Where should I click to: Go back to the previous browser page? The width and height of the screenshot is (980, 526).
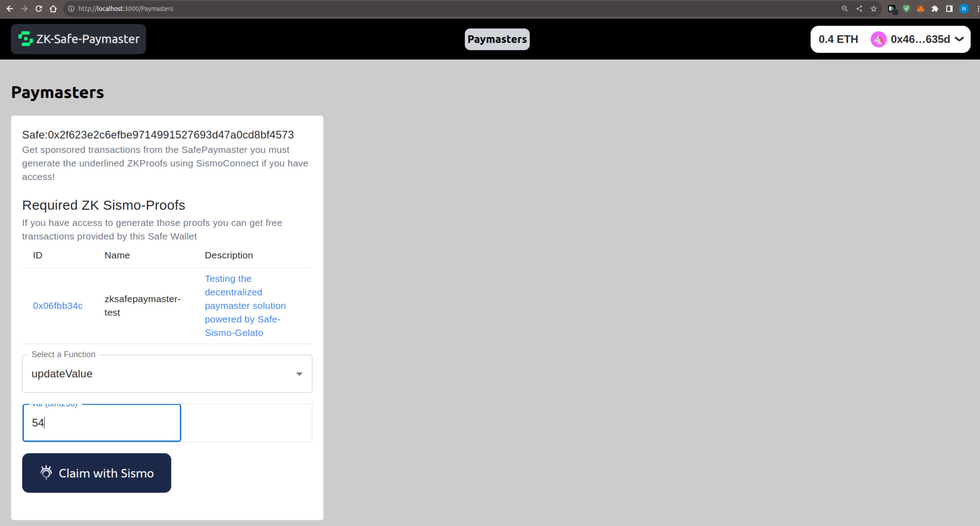click(x=10, y=8)
